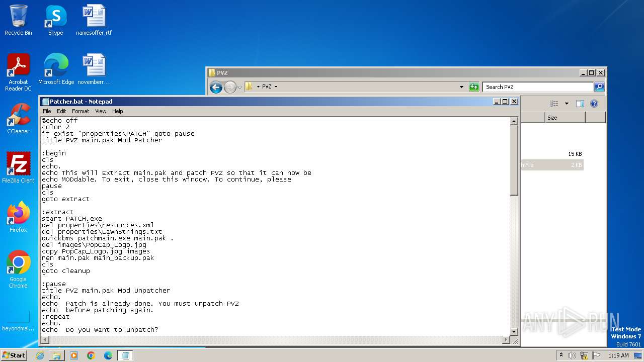Expand the PVZ breadcrumb arrow after folder name
Viewport: 644px width, 362px height.
click(x=276, y=87)
